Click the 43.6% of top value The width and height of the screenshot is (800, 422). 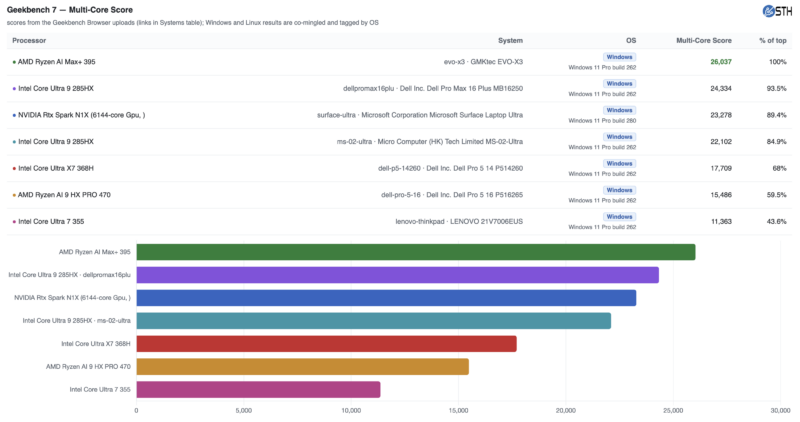pos(776,221)
